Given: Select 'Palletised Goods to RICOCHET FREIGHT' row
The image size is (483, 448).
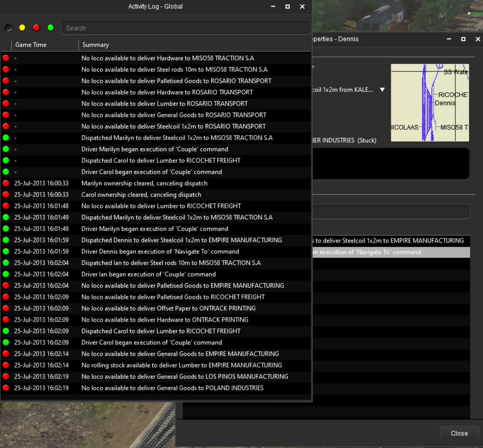Looking at the screenshot, I should [156, 297].
